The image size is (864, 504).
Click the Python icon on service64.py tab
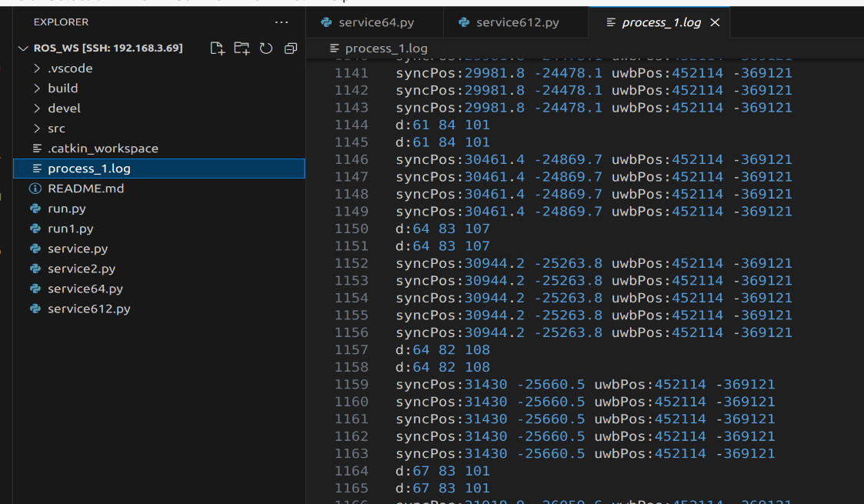pos(326,22)
